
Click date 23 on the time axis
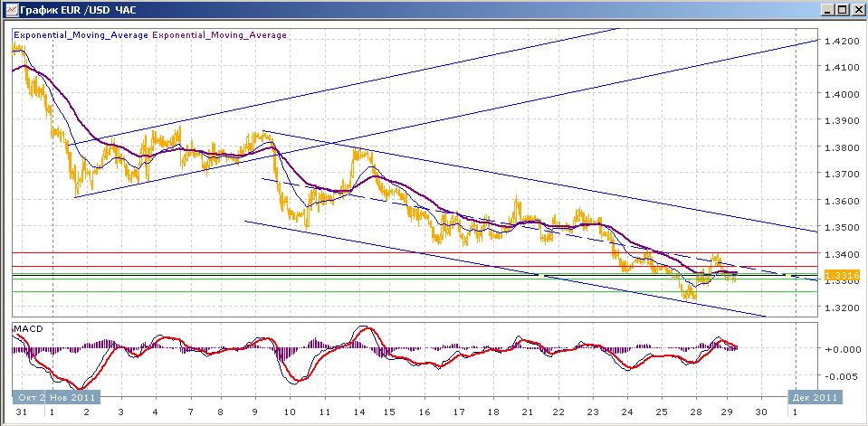tap(593, 412)
